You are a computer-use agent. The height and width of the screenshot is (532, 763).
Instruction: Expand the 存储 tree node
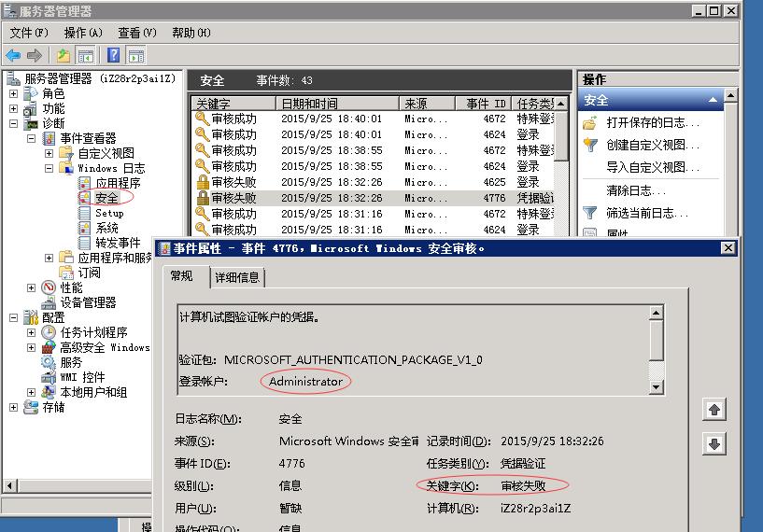click(x=14, y=407)
